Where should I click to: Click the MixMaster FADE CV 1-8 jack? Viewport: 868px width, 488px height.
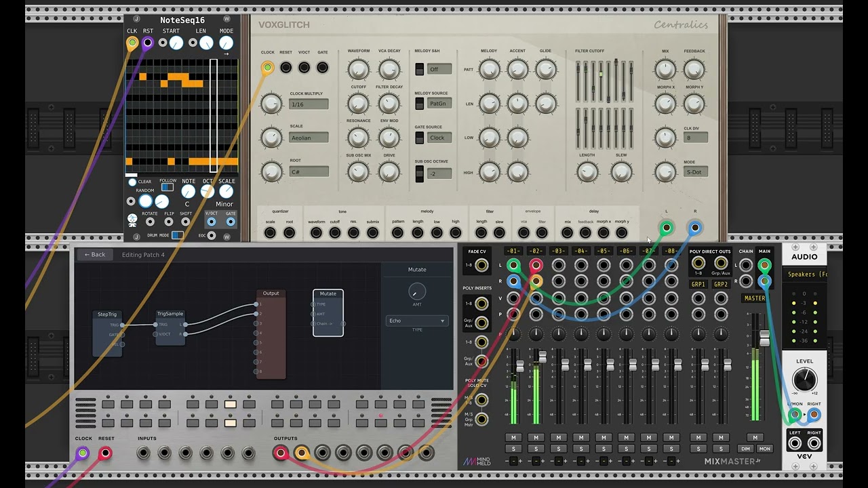click(481, 265)
